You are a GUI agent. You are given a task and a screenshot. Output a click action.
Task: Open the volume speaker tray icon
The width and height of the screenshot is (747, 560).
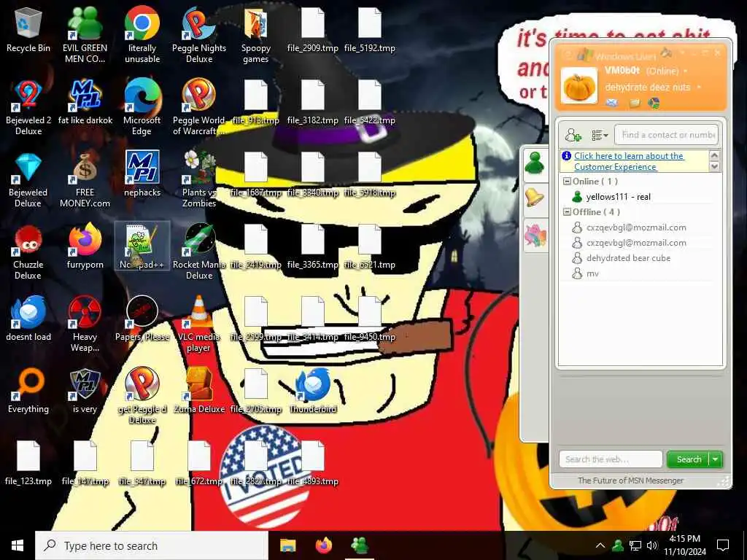point(651,545)
